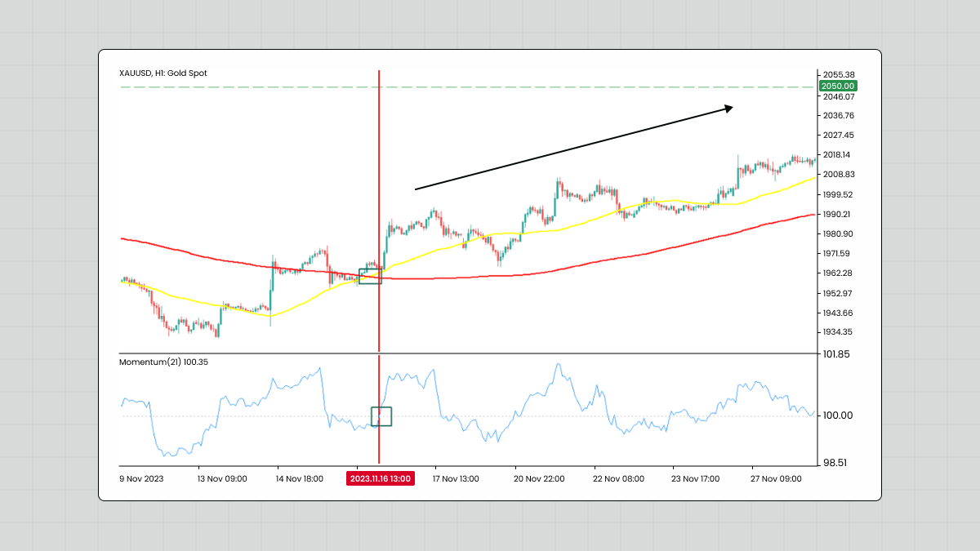Screen dimensions: 980x551
Task: Select the 1999.52 price axis value
Action: click(x=838, y=195)
